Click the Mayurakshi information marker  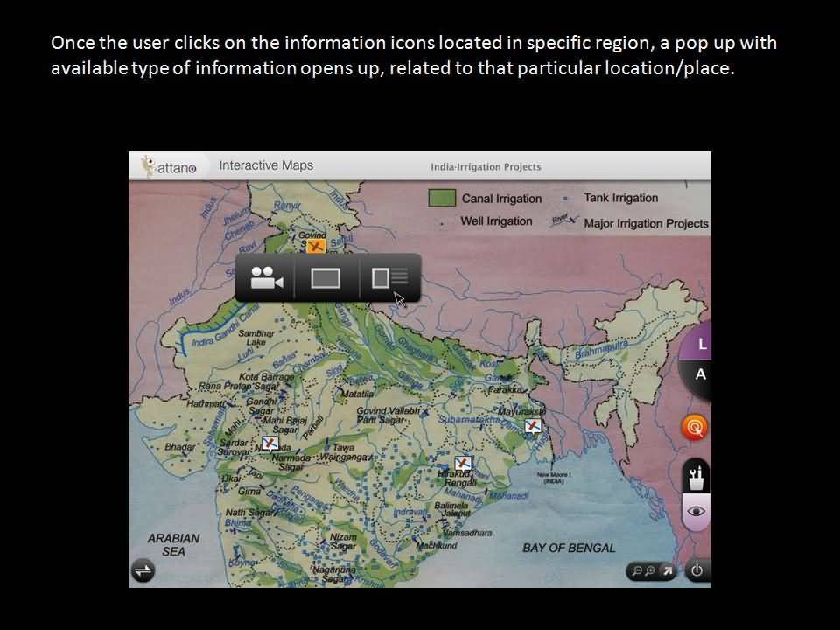coord(533,425)
